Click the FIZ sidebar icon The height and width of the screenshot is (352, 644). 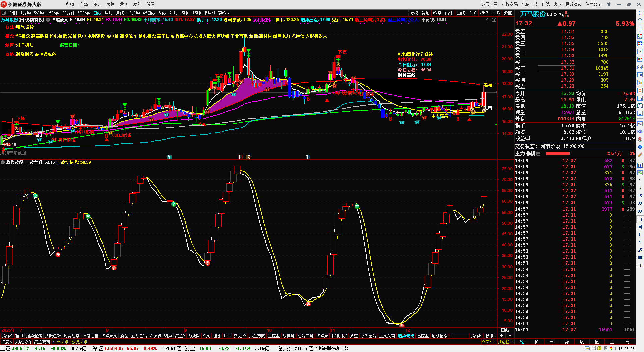coord(640,98)
